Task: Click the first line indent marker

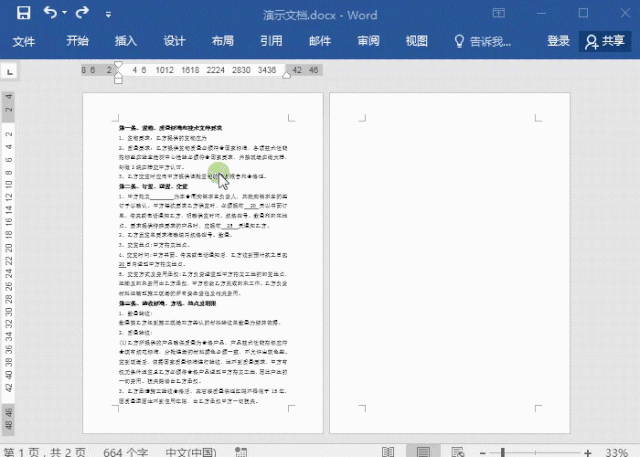Action: click(118, 65)
